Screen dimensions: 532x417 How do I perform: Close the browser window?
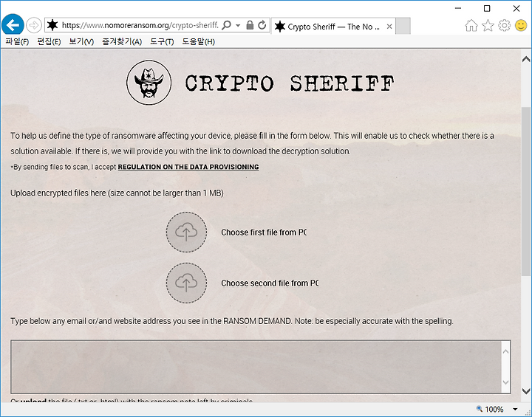tap(516, 8)
